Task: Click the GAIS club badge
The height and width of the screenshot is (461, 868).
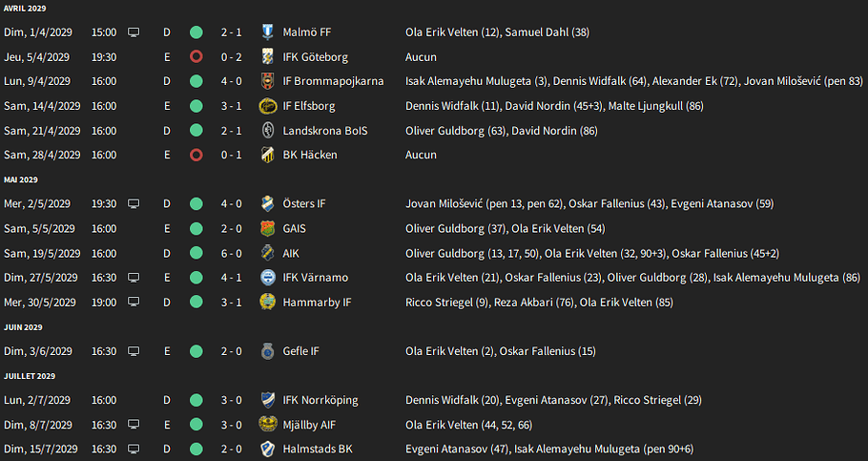Action: (267, 228)
